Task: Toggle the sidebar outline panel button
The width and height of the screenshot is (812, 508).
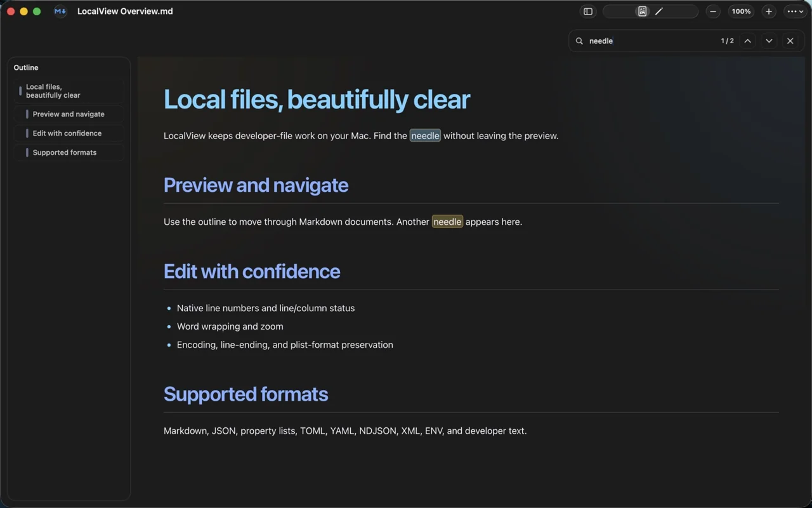Action: (588, 11)
